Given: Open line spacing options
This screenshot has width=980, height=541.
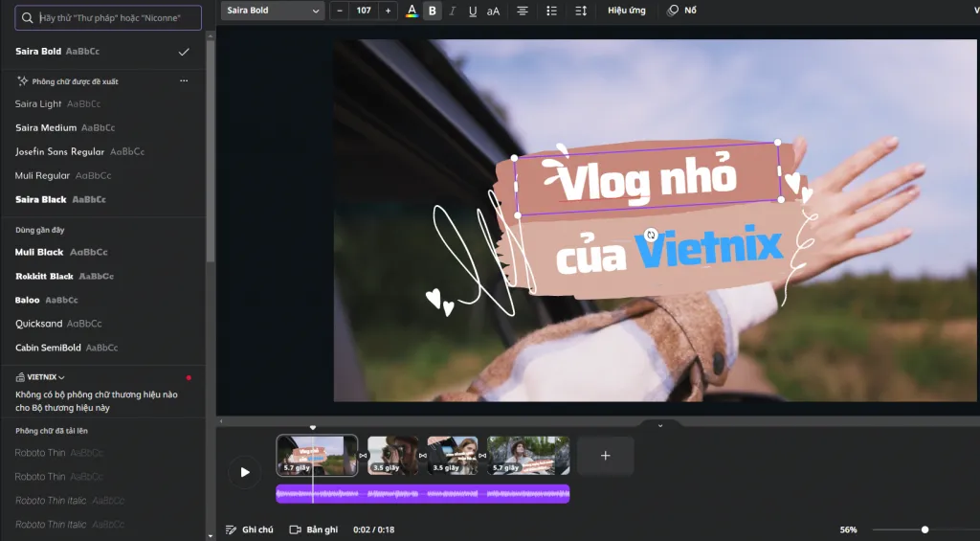Looking at the screenshot, I should point(581,11).
